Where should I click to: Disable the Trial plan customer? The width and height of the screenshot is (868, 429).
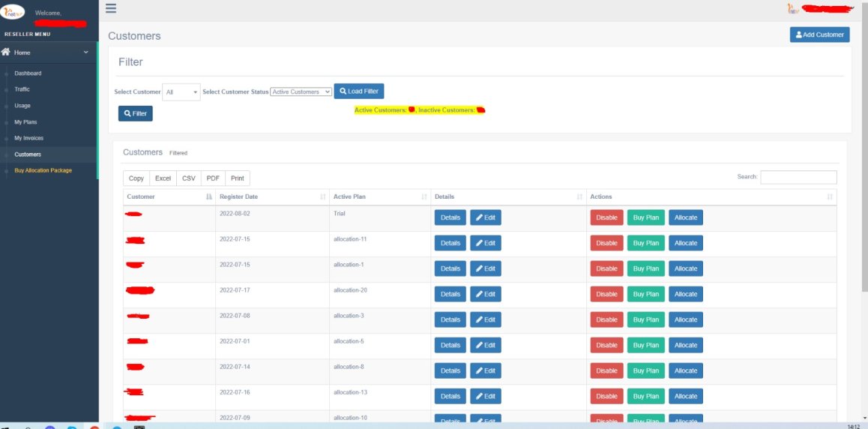pyautogui.click(x=606, y=217)
